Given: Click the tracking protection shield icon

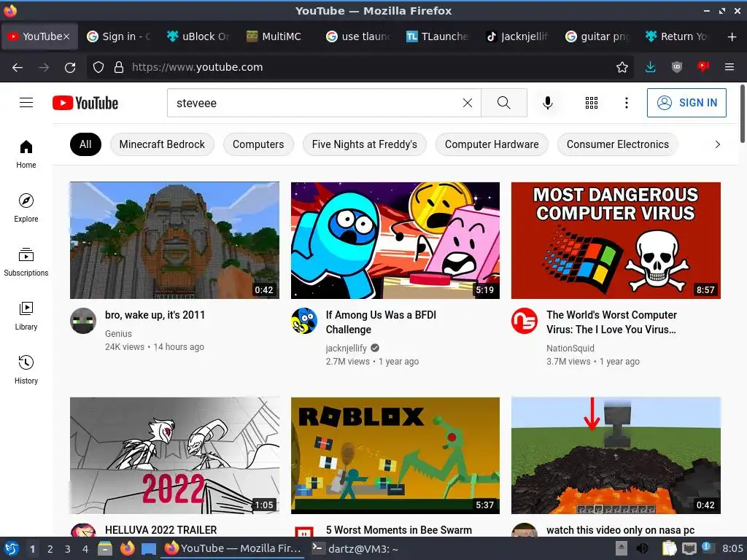Looking at the screenshot, I should (x=98, y=67).
